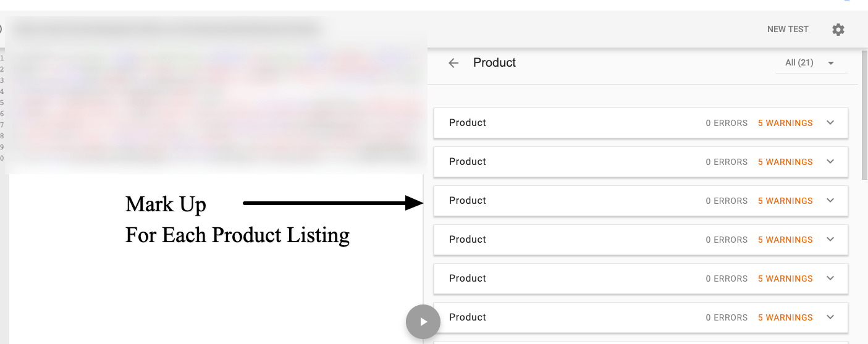Open settings via the gear icon
The image size is (868, 344).
point(838,30)
